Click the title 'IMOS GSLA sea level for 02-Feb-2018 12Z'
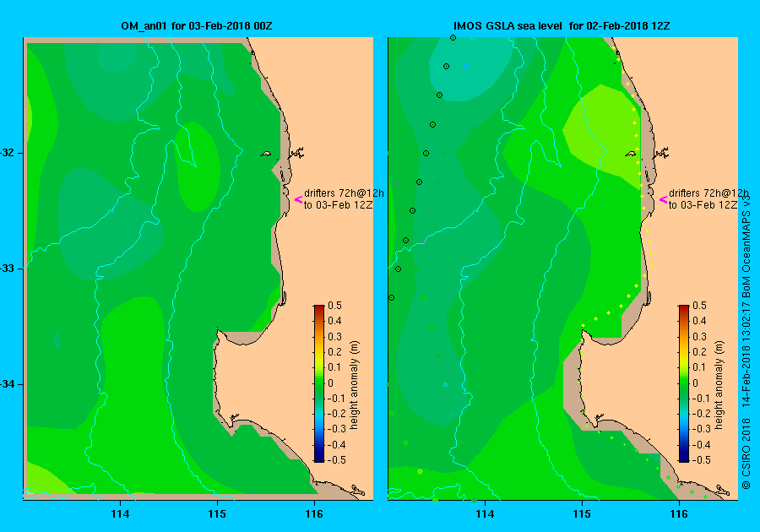 pyautogui.click(x=562, y=26)
